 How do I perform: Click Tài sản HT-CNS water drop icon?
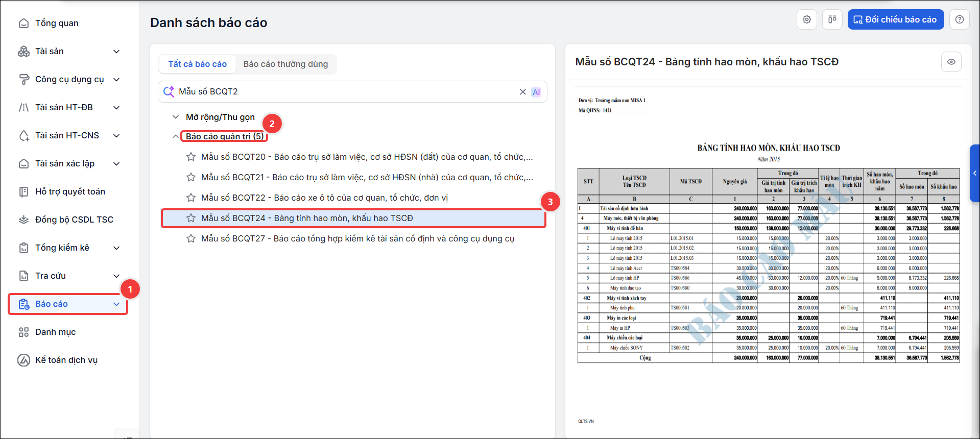coord(23,135)
